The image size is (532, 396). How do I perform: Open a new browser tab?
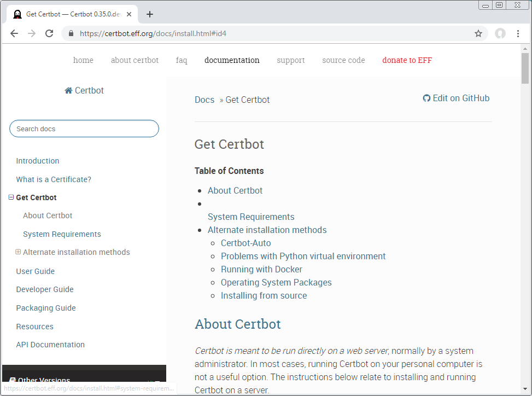pyautogui.click(x=150, y=14)
